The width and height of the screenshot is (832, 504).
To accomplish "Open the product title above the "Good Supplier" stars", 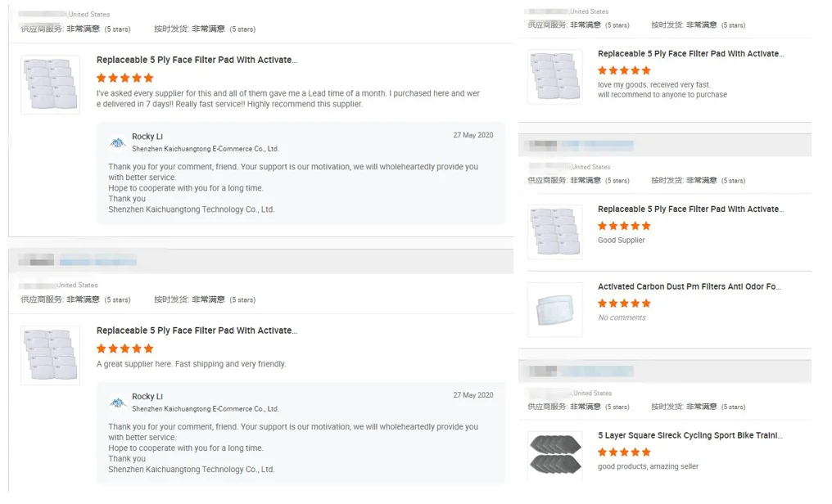I will [690, 209].
